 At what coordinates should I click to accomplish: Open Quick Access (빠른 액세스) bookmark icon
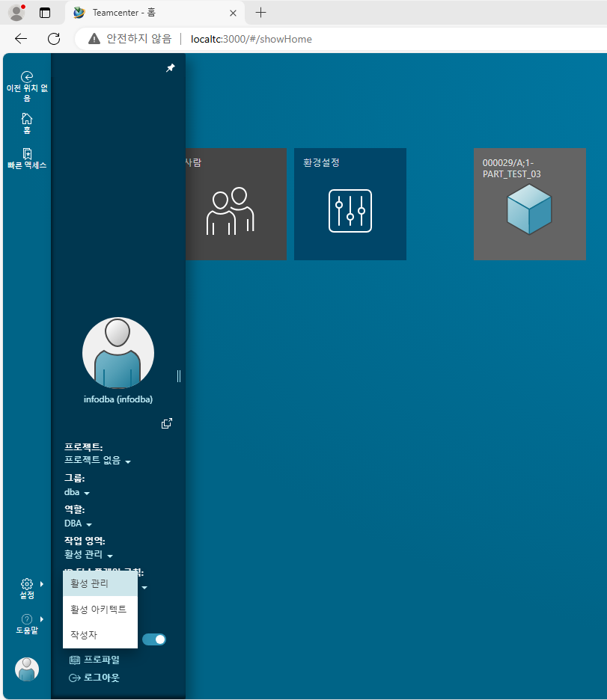coord(27,154)
